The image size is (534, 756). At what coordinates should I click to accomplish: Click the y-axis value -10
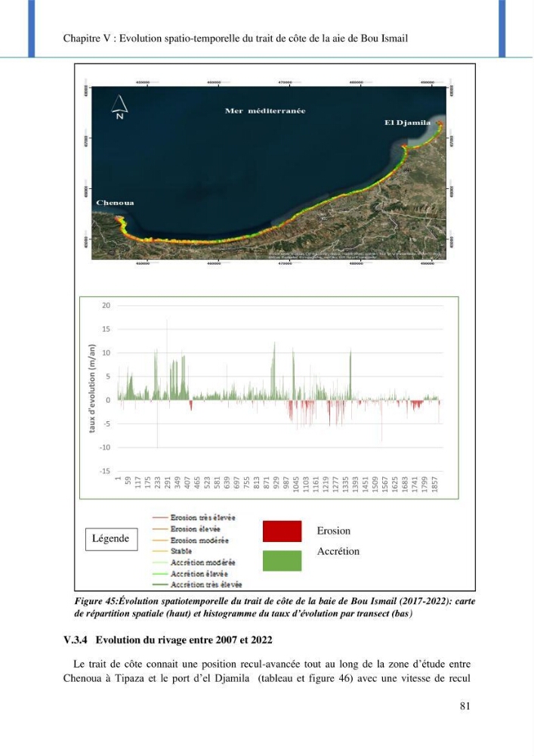click(x=104, y=448)
